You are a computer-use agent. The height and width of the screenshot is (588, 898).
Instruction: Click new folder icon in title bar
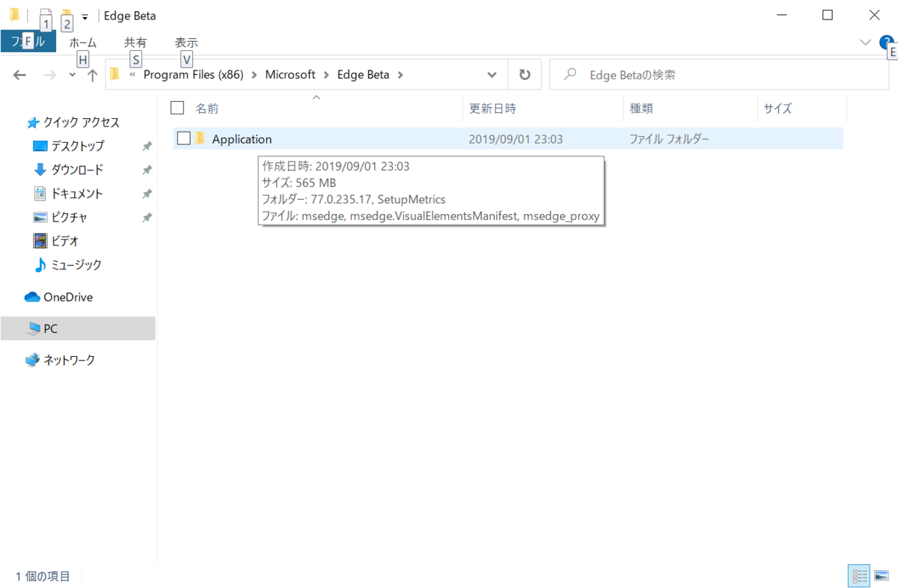click(x=67, y=15)
